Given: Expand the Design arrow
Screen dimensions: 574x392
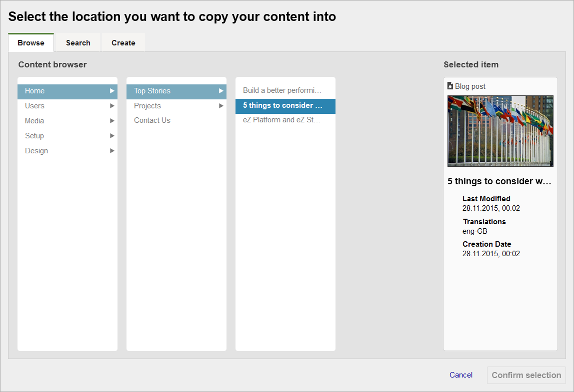Looking at the screenshot, I should point(112,151).
